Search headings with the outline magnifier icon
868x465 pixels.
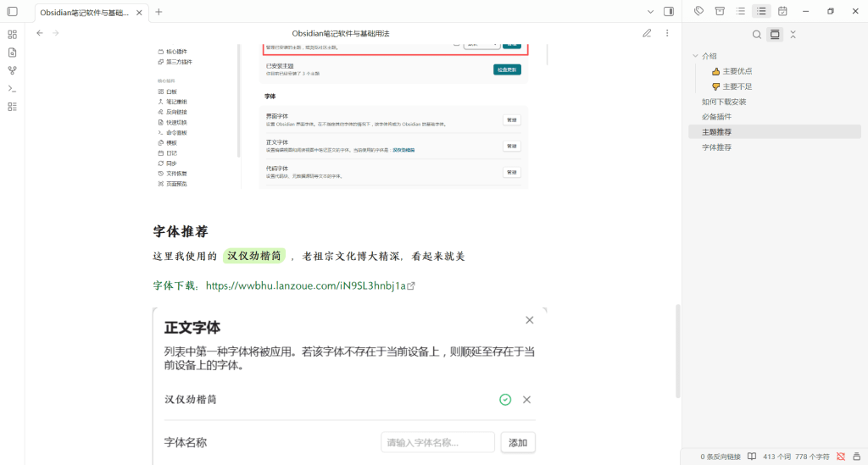coord(757,35)
